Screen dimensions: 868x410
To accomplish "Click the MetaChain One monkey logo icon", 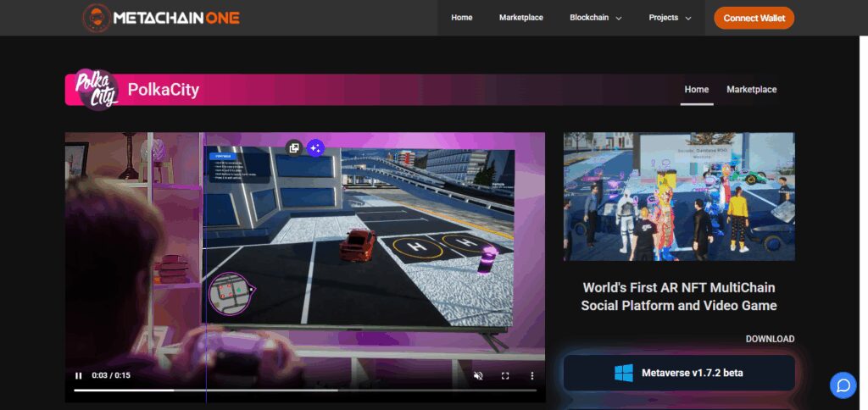I will coord(97,18).
